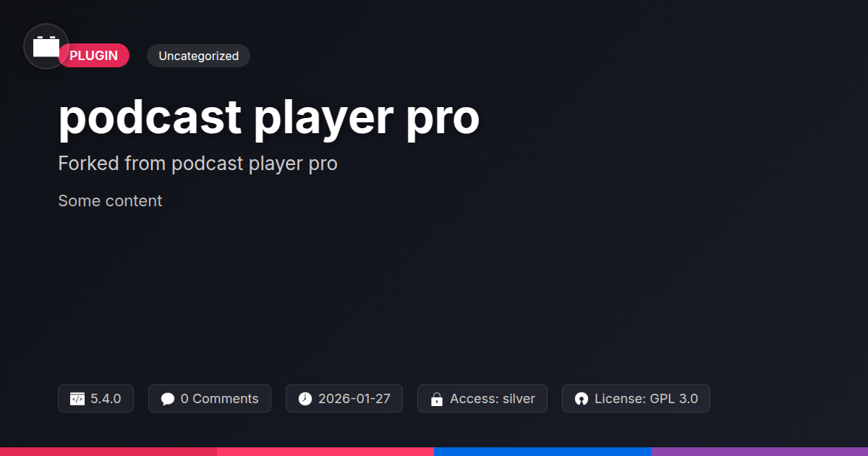868x456 pixels.
Task: Click the license open-source icon
Action: click(x=582, y=399)
